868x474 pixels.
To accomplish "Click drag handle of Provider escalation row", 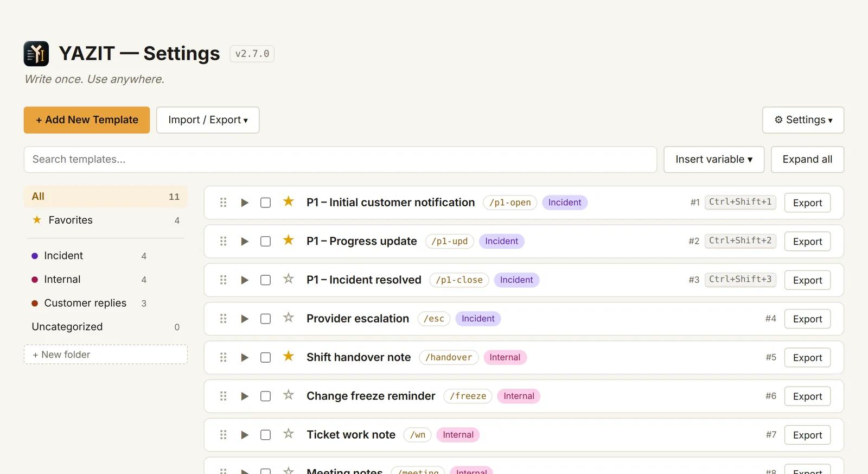I will [223, 319].
